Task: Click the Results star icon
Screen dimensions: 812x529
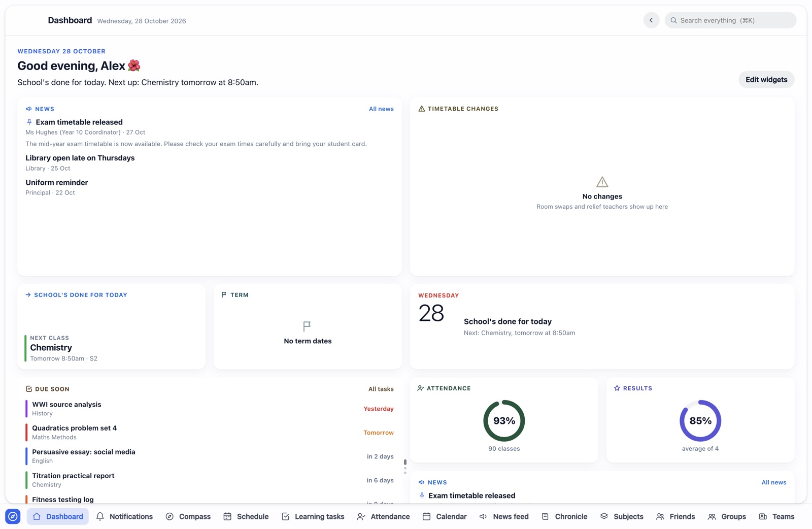Action: pyautogui.click(x=617, y=388)
